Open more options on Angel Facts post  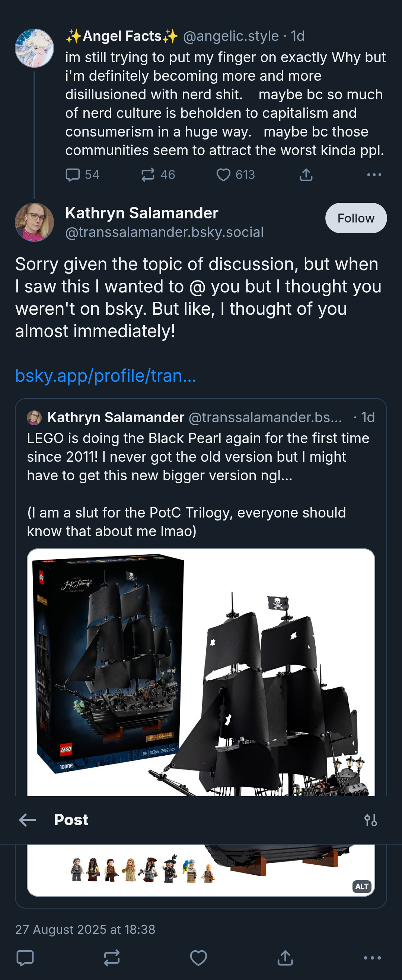374,174
